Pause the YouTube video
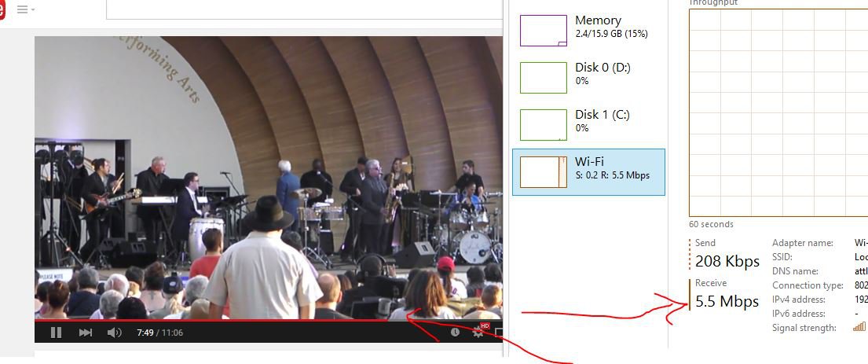 [56, 333]
